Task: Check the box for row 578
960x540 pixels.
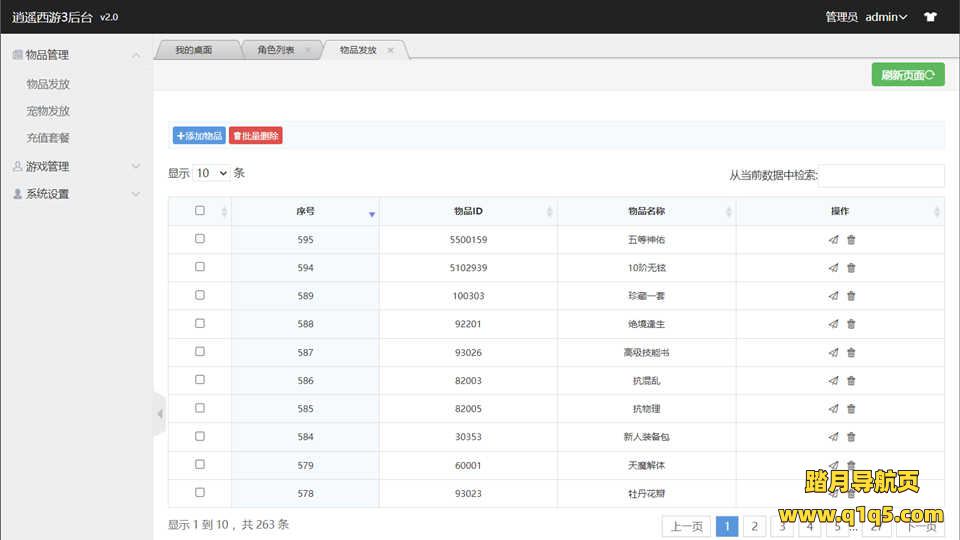Action: 200,492
